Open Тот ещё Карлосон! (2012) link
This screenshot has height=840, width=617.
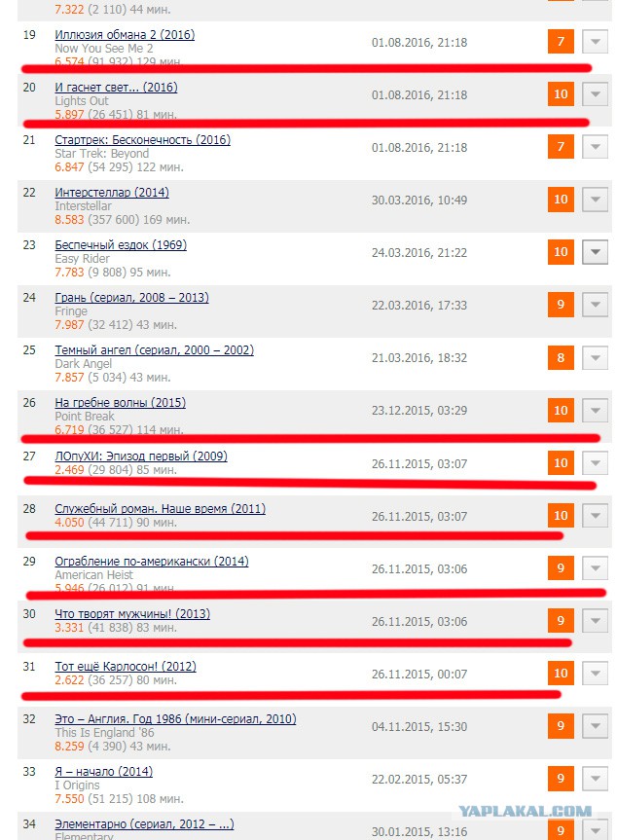click(126, 666)
